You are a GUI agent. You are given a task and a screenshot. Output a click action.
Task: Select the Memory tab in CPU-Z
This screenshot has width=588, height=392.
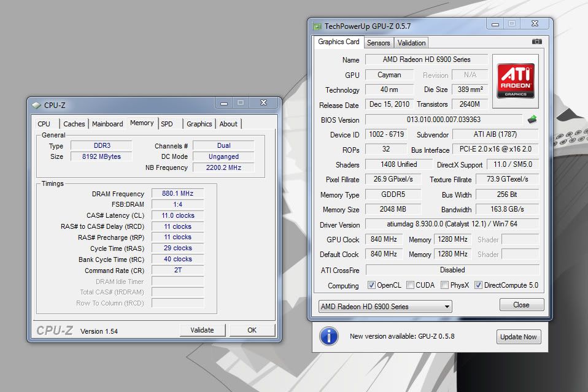[x=142, y=123]
